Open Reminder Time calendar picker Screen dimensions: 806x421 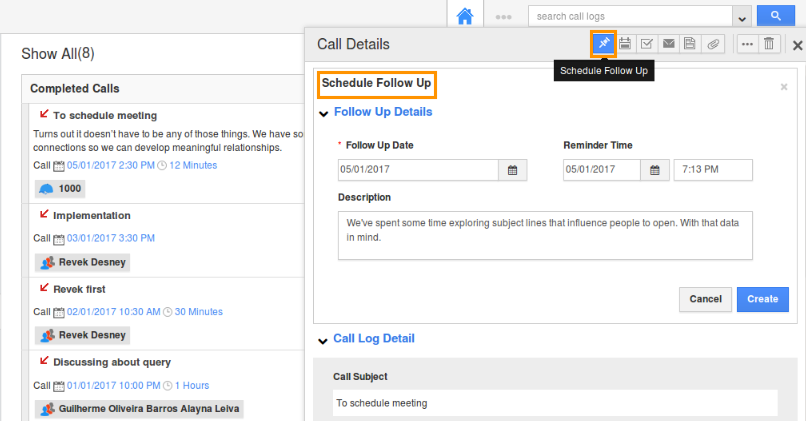(x=655, y=170)
